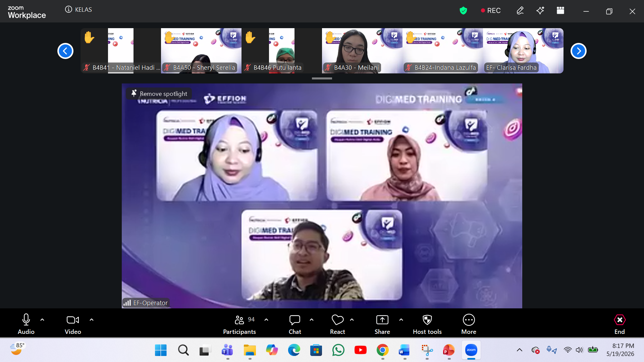
Task: Open the React heart menu
Action: click(337, 324)
